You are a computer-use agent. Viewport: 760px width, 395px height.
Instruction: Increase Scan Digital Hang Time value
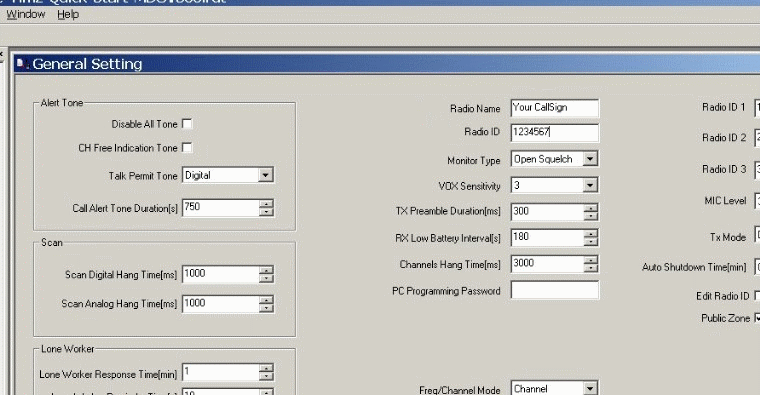tap(266, 270)
